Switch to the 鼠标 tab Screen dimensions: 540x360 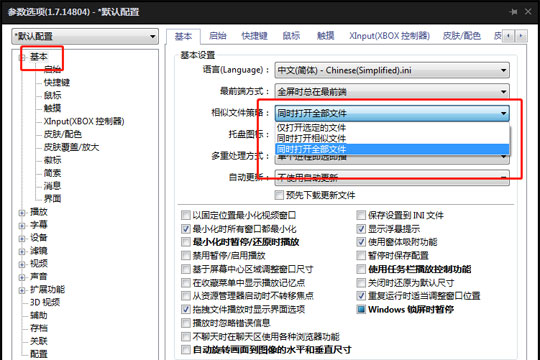click(291, 36)
